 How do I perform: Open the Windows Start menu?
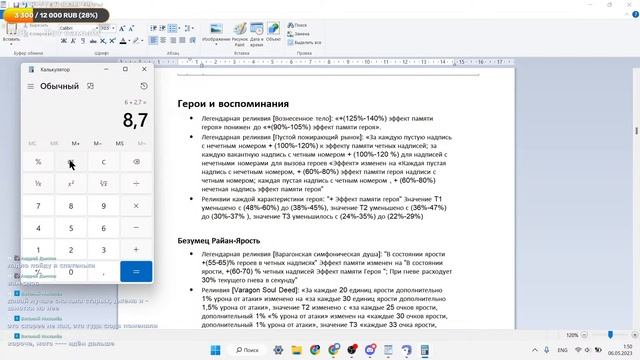point(216,350)
